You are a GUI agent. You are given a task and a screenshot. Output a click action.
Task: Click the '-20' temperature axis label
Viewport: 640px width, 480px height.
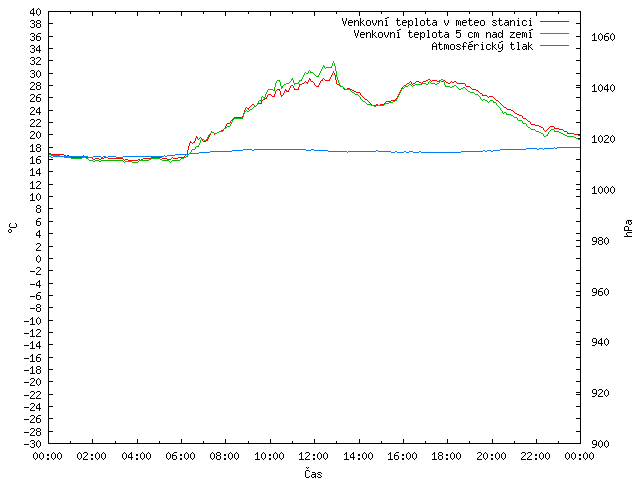click(33, 382)
